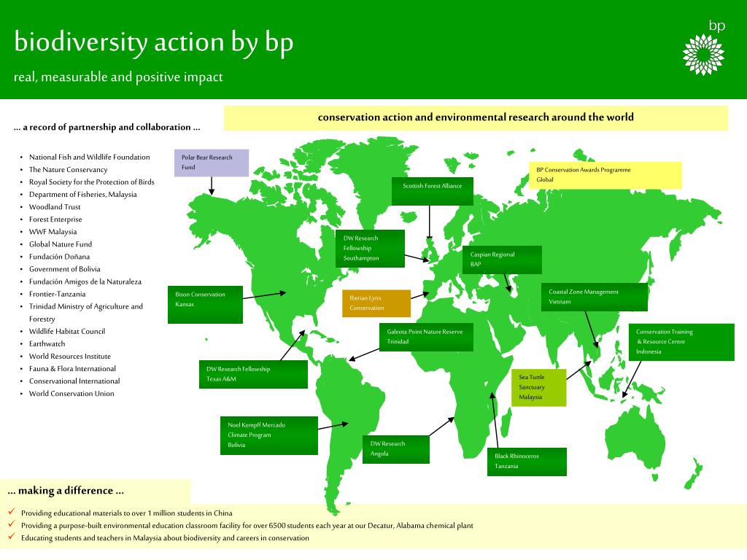Viewport: 747px width, 560px height.
Task: Select 'Royal Society for the Protection of Birds'
Action: (x=91, y=182)
